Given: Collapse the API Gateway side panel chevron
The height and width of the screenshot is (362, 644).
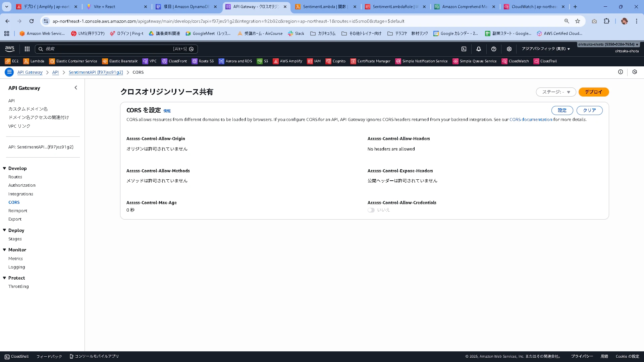Looking at the screenshot, I should pos(76,88).
